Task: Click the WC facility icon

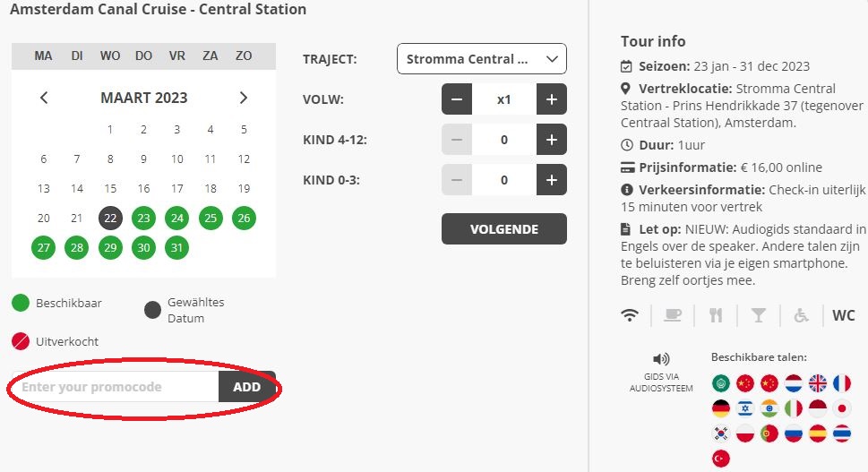Action: click(x=844, y=315)
